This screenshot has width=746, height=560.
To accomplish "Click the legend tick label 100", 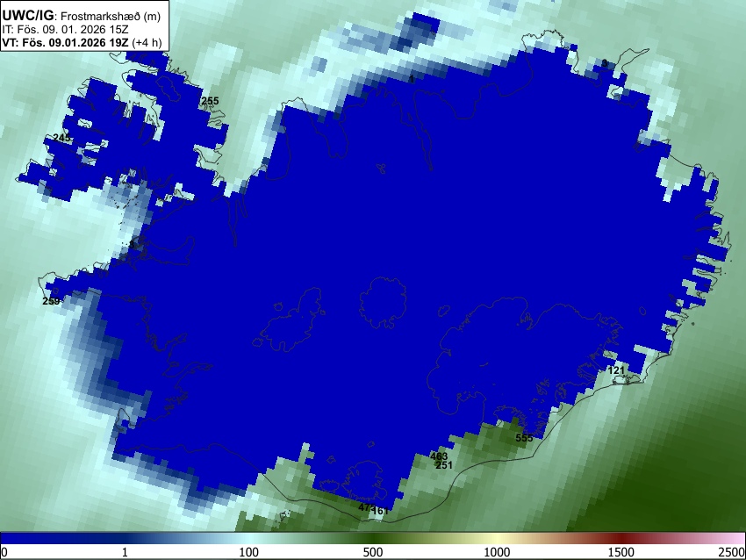I will (248, 552).
